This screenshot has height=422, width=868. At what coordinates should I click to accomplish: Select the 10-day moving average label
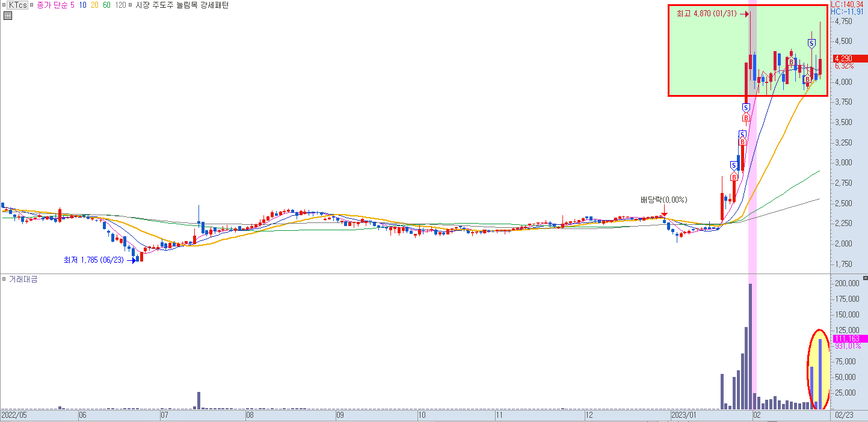click(84, 5)
